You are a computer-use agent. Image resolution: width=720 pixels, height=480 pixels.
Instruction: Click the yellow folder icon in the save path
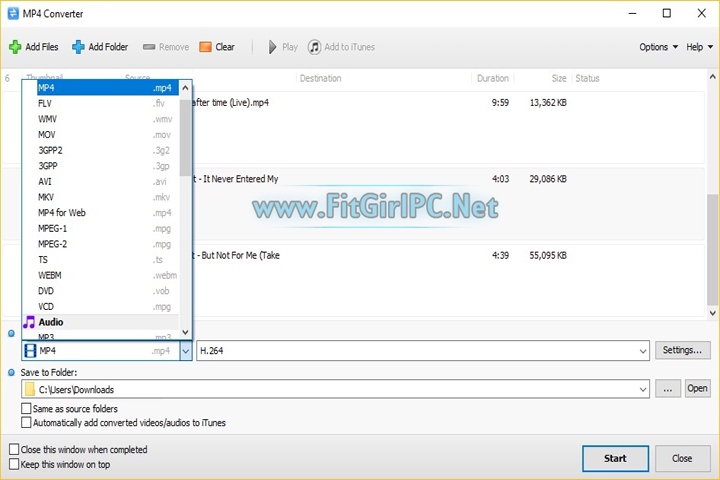(x=30, y=389)
